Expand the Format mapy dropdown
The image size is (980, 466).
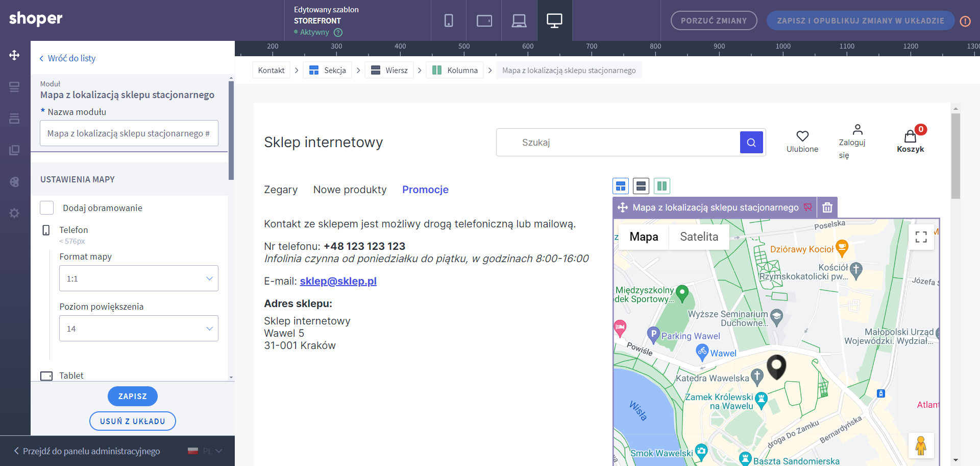tap(139, 278)
